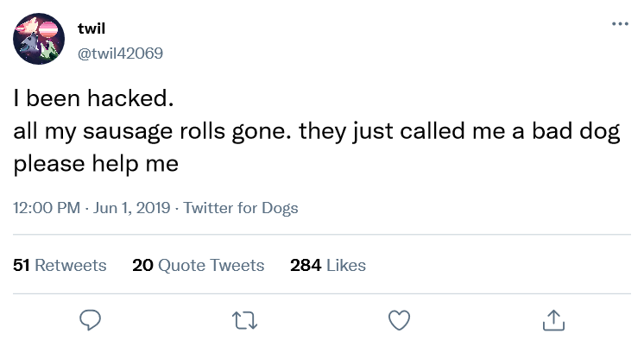The image size is (644, 359).
Task: Retweet this tweet using the arrows icon
Action: tap(243, 320)
